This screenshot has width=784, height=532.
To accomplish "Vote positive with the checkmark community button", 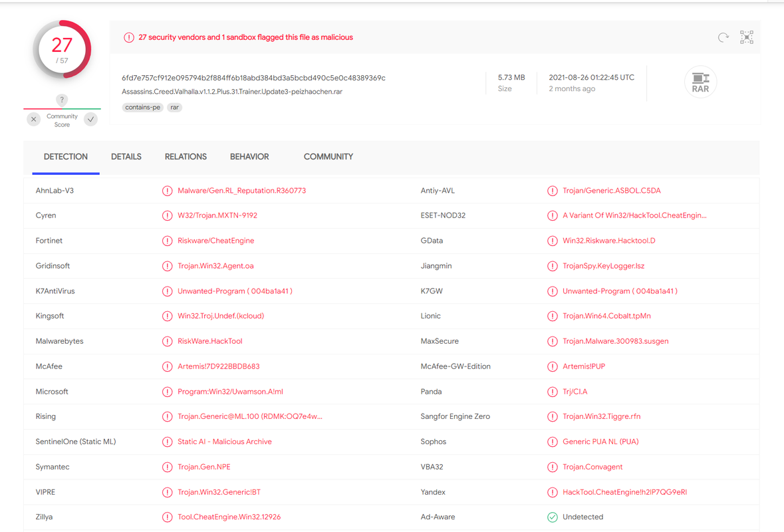I will [x=90, y=120].
